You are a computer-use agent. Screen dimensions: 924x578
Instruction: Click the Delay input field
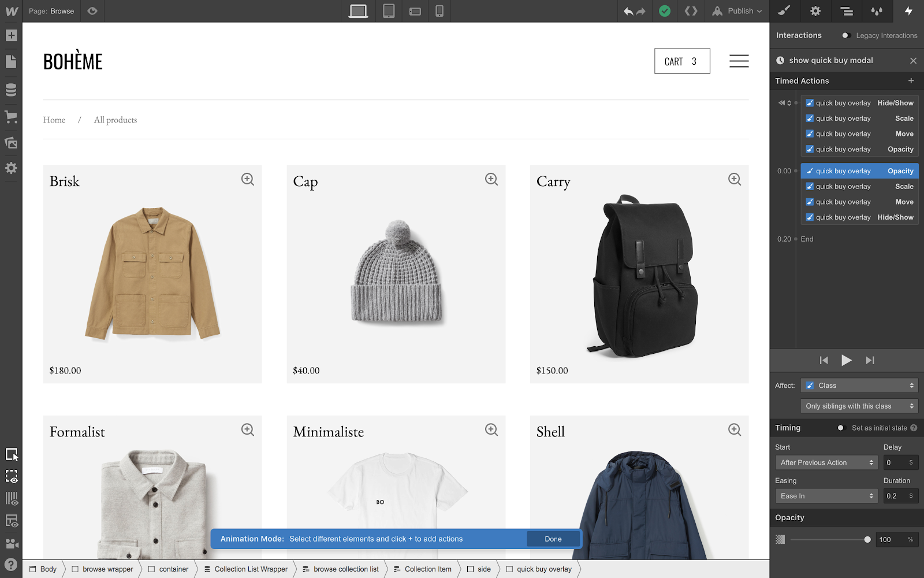pos(901,462)
